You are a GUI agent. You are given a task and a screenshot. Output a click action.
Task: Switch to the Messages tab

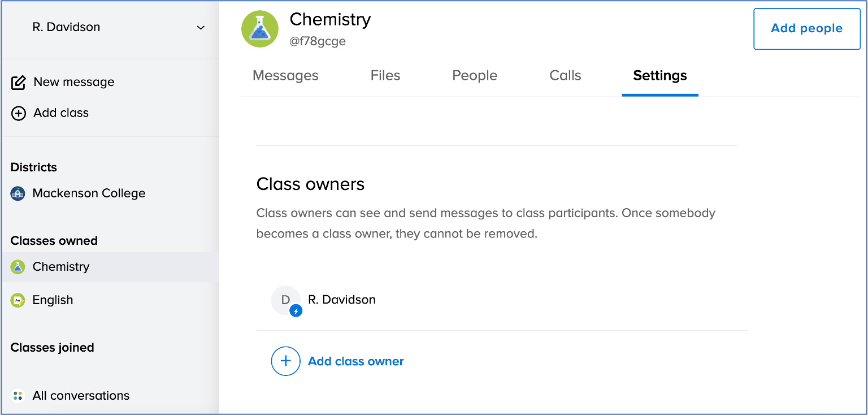285,76
